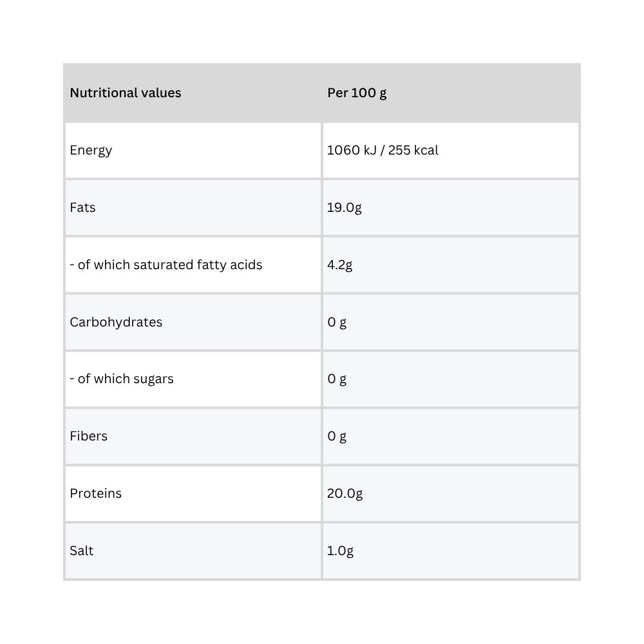Click the Proteins row label
Image resolution: width=644 pixels, height=644 pixels.
point(96,493)
